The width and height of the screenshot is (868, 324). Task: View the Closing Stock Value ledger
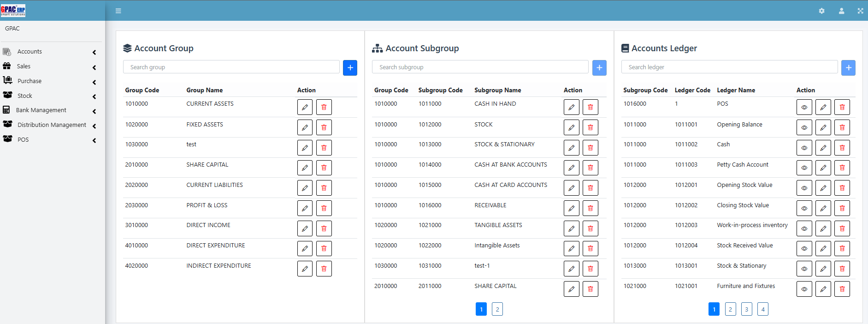[x=804, y=208]
